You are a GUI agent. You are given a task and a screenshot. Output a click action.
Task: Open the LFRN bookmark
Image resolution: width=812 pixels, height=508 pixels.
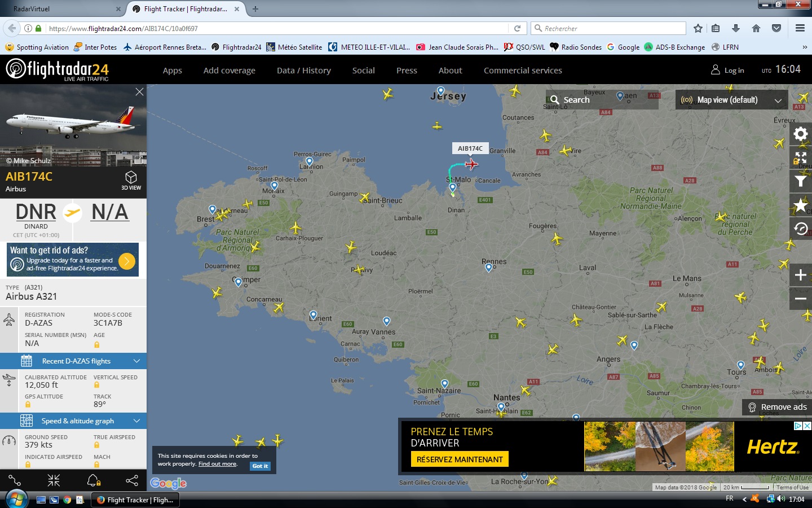[x=725, y=47]
